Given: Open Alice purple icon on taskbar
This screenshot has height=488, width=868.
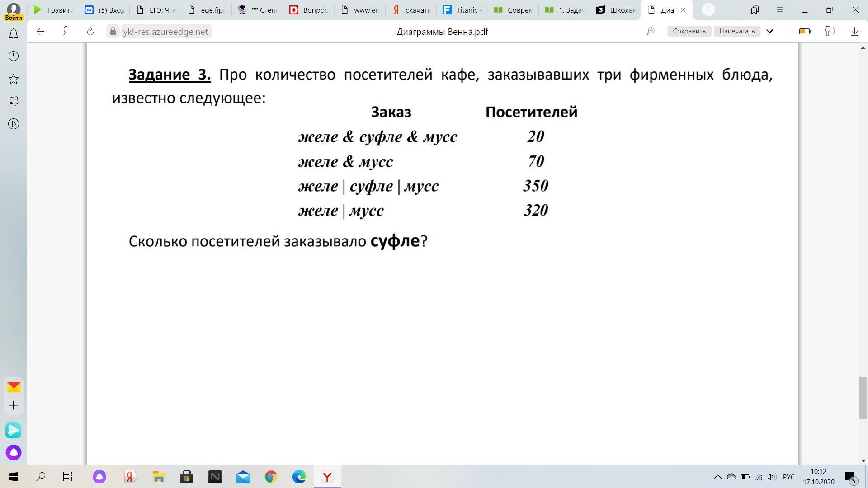Looking at the screenshot, I should pyautogui.click(x=99, y=477).
